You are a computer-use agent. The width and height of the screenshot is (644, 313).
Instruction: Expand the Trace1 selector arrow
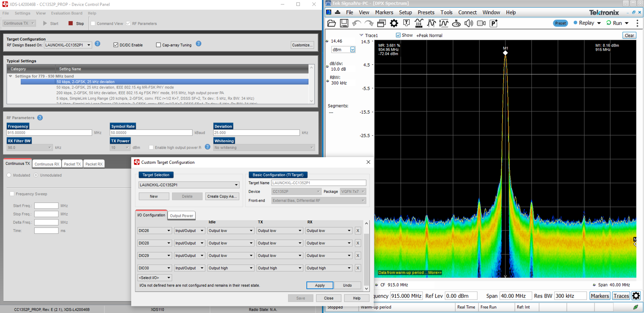click(x=361, y=35)
